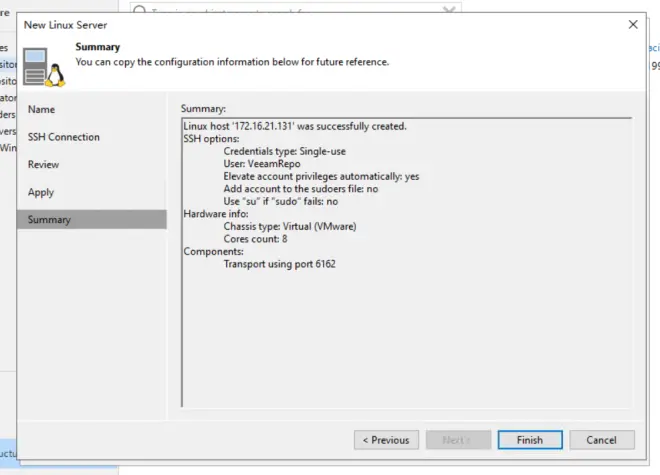The height and width of the screenshot is (475, 660).
Task: Click the "User: VeeamRepo" line
Action: coord(262,164)
